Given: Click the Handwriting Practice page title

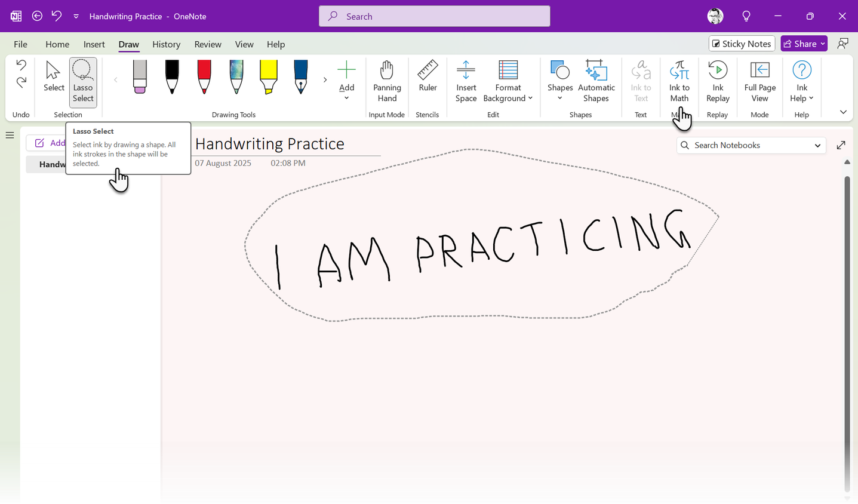Looking at the screenshot, I should point(270,144).
